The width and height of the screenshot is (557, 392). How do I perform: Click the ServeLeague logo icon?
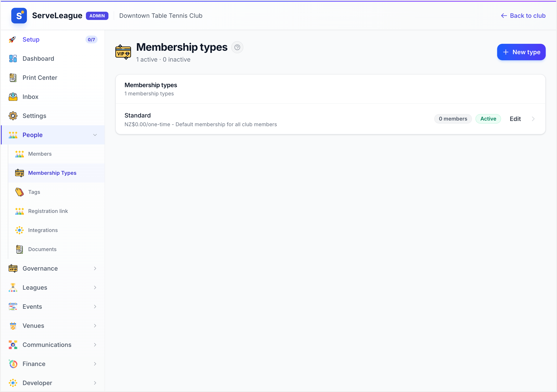(19, 16)
